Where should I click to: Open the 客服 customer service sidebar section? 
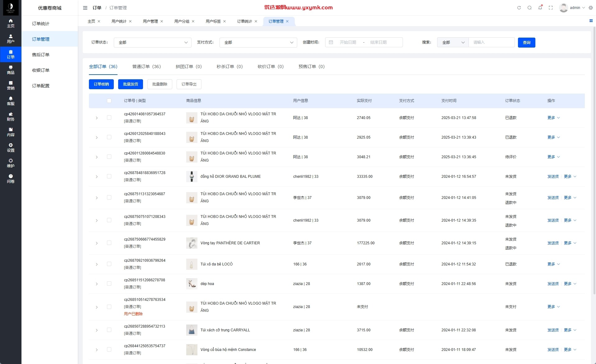point(11,101)
